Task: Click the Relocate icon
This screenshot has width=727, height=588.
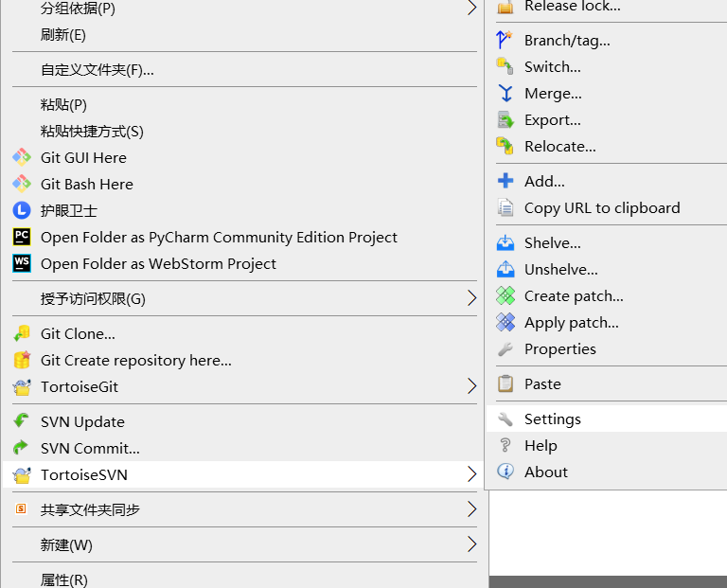Action: click(505, 146)
